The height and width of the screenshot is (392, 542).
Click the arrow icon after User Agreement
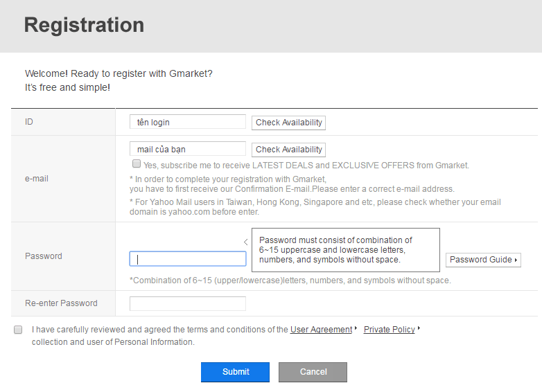coord(356,329)
